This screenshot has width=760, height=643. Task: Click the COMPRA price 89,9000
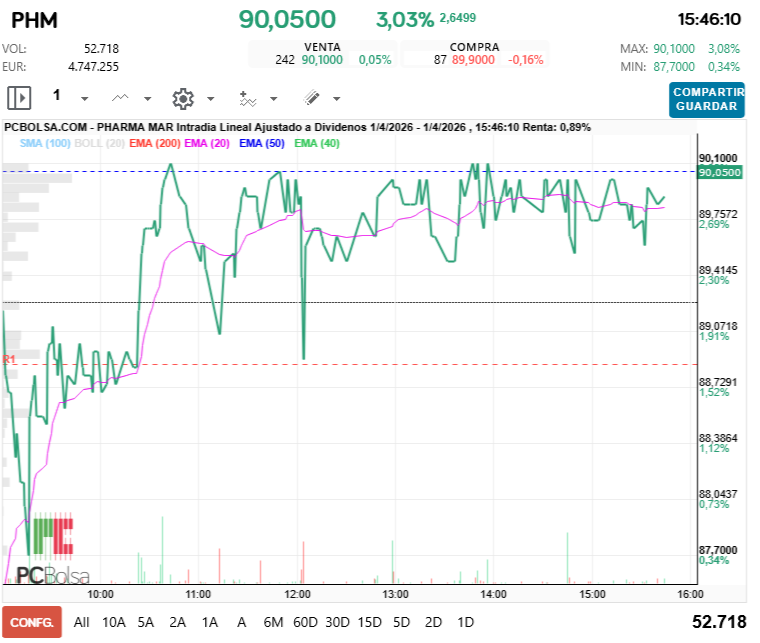473,60
